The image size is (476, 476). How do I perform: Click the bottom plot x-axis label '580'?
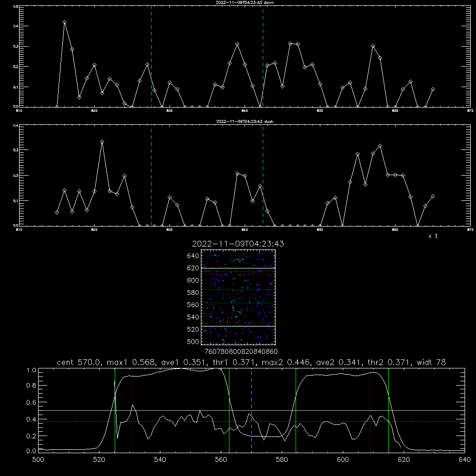pos(282,459)
